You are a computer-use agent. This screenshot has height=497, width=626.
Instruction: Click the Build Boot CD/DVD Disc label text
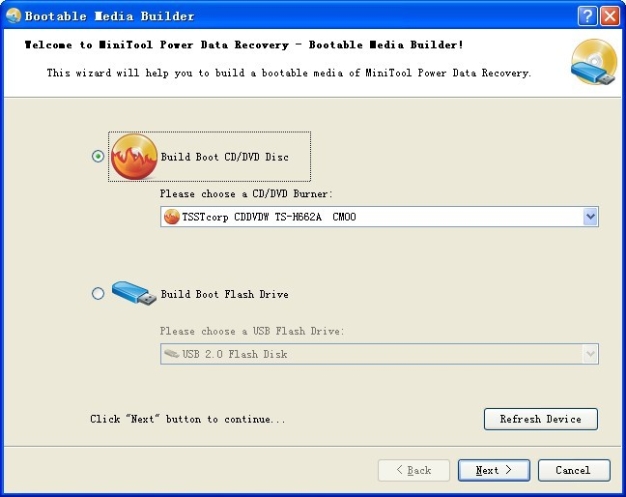224,158
